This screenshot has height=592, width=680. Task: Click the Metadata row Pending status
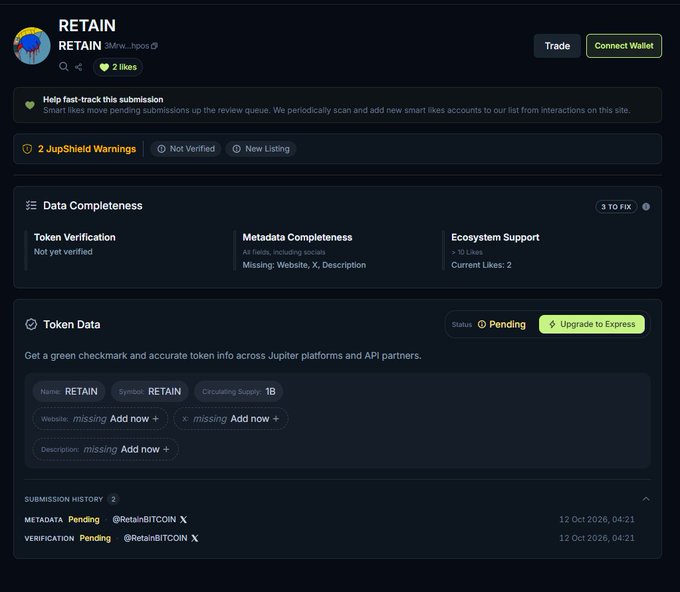pos(84,520)
